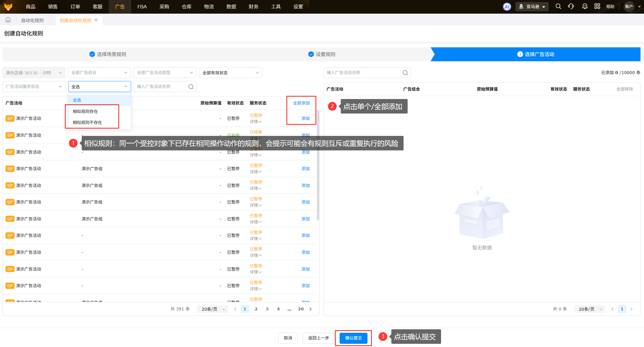644x347 pixels.
Task: Switch to 自动化规则 tab
Action: coord(32,20)
